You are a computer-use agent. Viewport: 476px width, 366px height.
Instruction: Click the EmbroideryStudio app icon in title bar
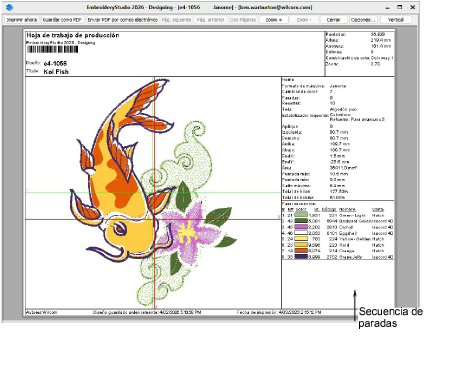[x=9, y=7]
